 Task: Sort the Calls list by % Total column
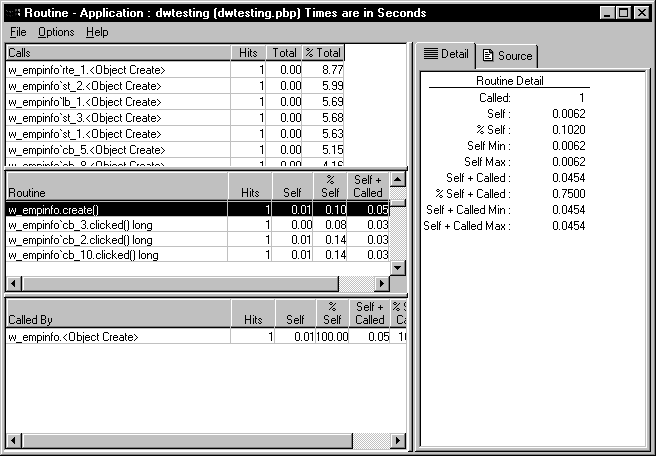tap(325, 52)
